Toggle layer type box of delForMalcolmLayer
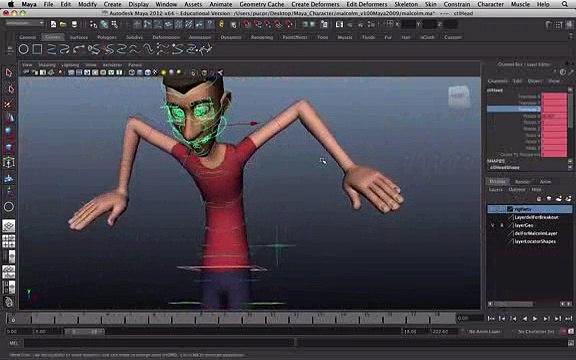This screenshot has height=360, width=576. click(510, 233)
